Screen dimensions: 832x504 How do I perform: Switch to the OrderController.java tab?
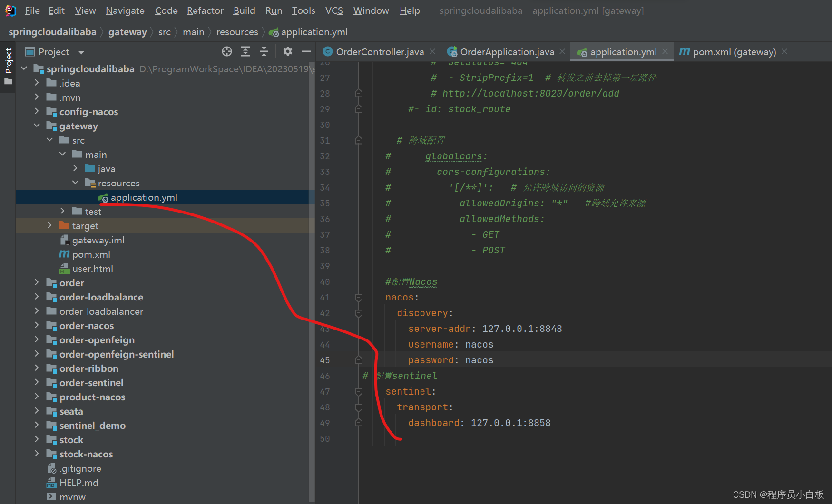[x=380, y=52]
